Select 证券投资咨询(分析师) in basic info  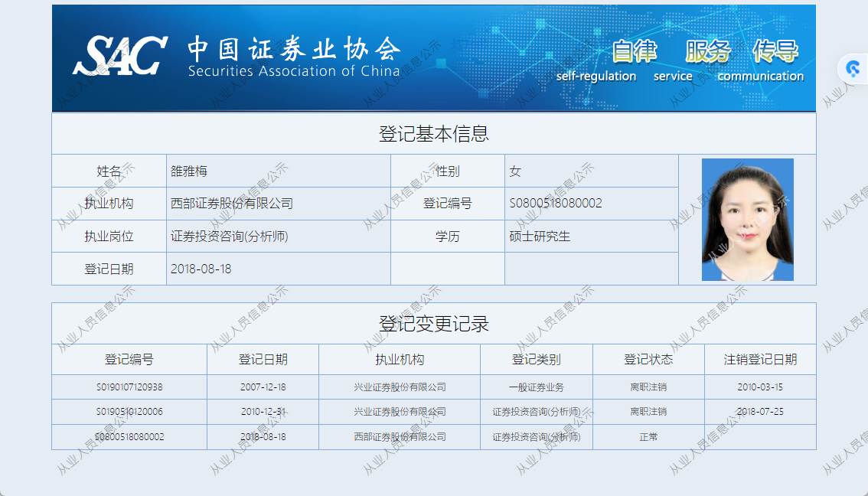point(229,237)
